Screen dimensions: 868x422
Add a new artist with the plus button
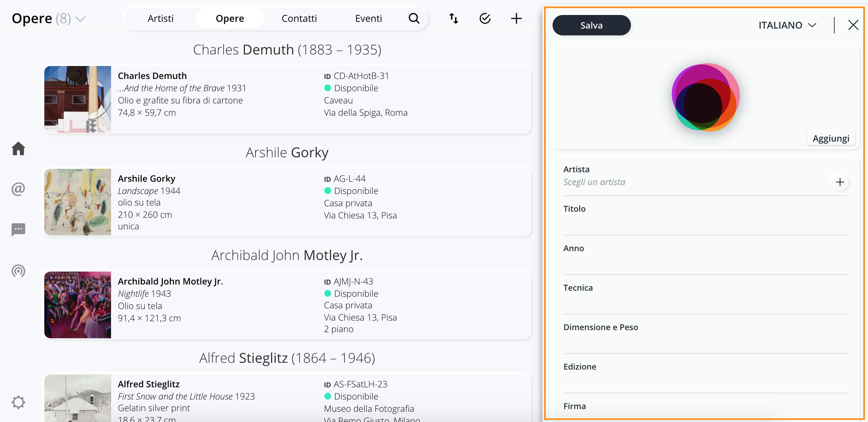point(840,182)
